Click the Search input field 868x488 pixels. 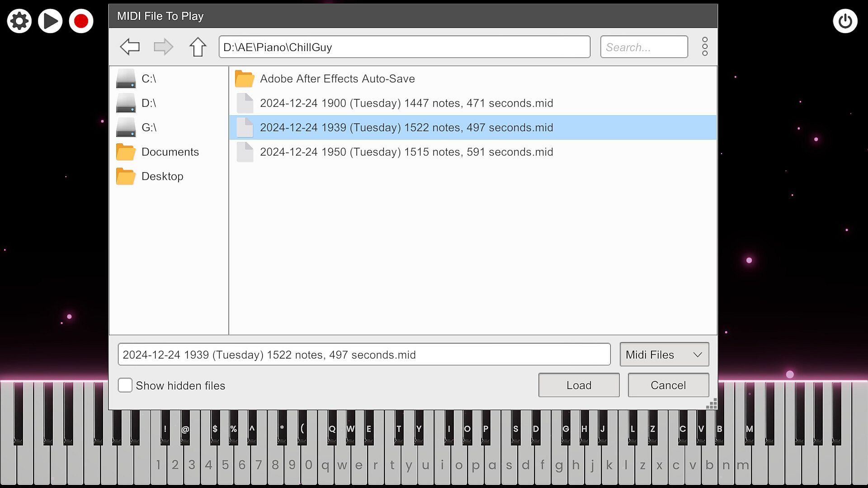coord(643,47)
